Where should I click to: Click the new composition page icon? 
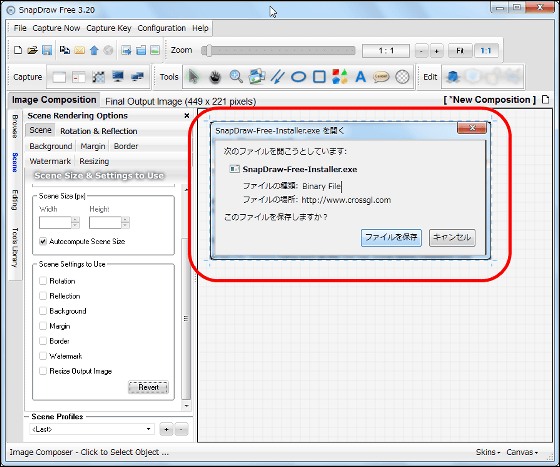coord(545,100)
